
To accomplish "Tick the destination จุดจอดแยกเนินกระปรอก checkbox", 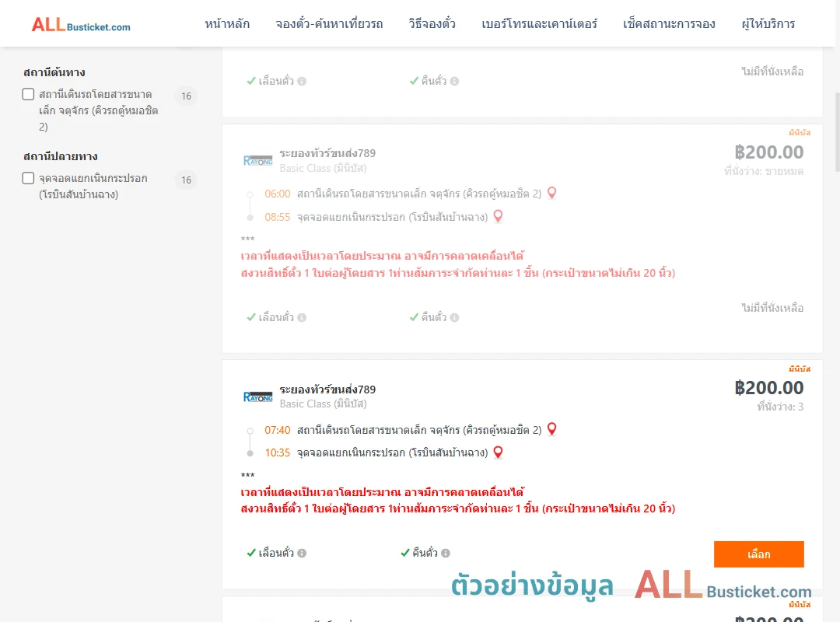I will [29, 178].
